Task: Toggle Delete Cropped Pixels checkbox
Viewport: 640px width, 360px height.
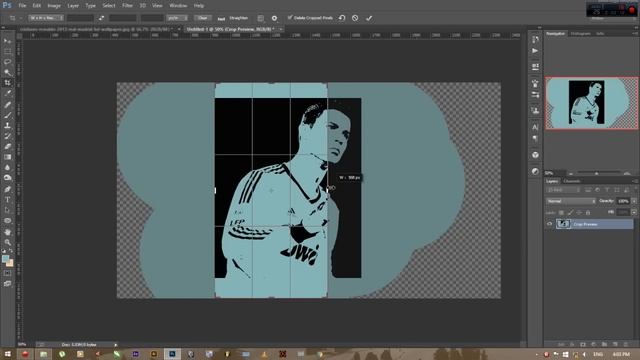Action: [290, 18]
